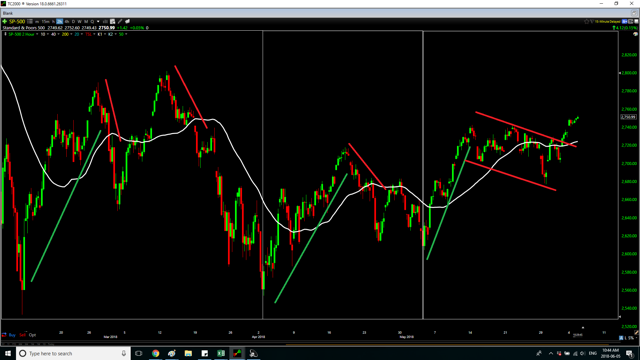This screenshot has width=640, height=360.
Task: Click the red Sell link
Action: point(22,335)
